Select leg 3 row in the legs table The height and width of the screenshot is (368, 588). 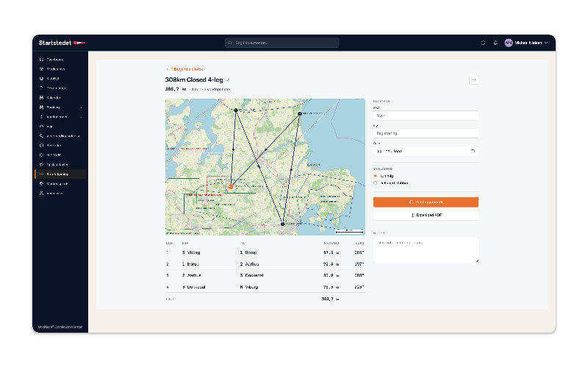[x=265, y=275]
